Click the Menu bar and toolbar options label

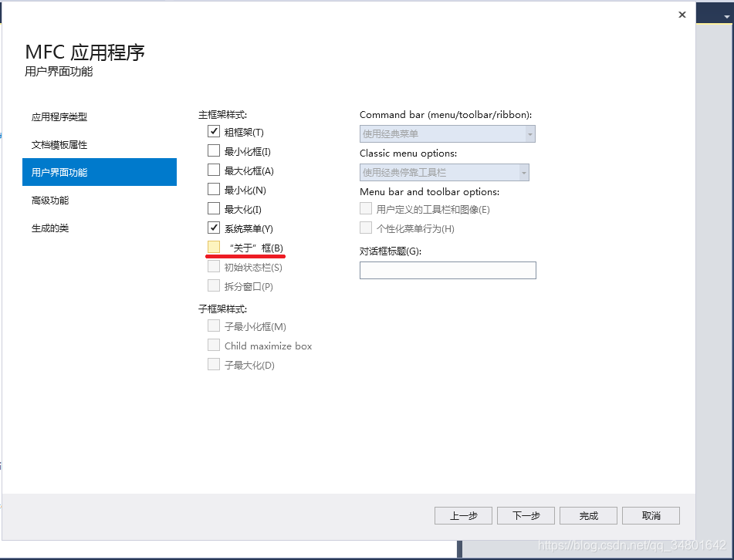click(429, 192)
